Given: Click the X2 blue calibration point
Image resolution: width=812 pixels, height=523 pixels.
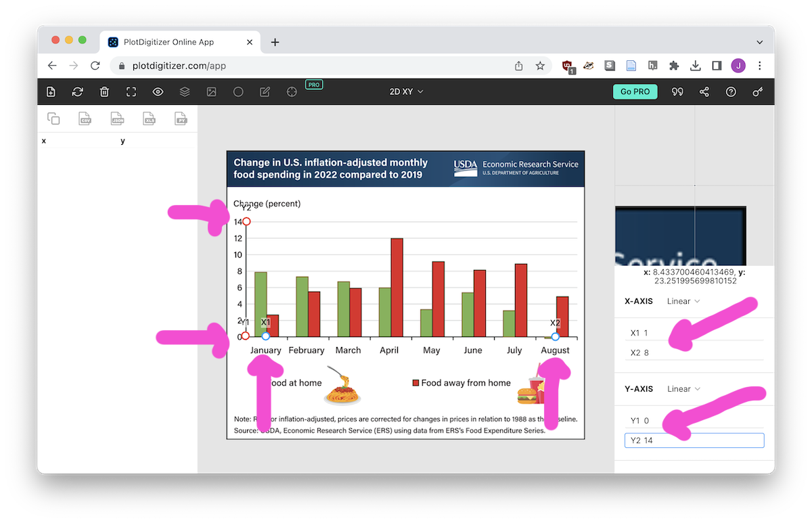Looking at the screenshot, I should pos(555,336).
